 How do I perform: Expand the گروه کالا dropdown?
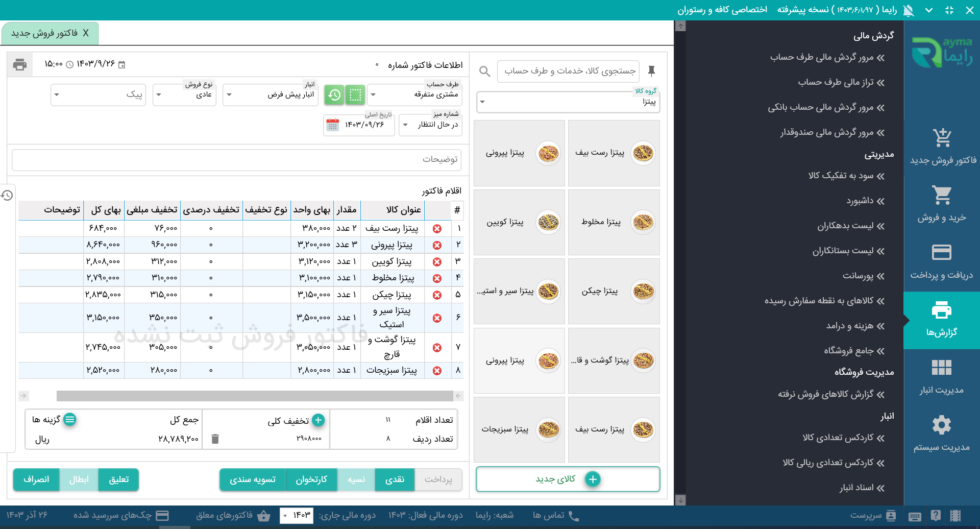click(x=482, y=102)
